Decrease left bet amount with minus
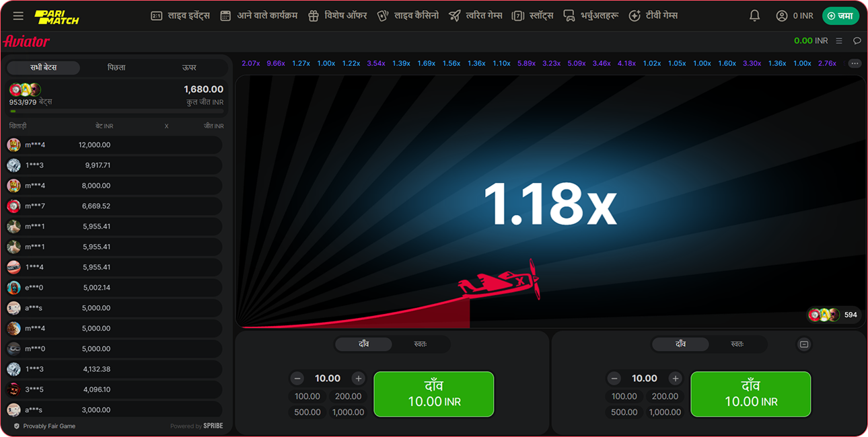Screen dimensions: 868x437 (297, 379)
